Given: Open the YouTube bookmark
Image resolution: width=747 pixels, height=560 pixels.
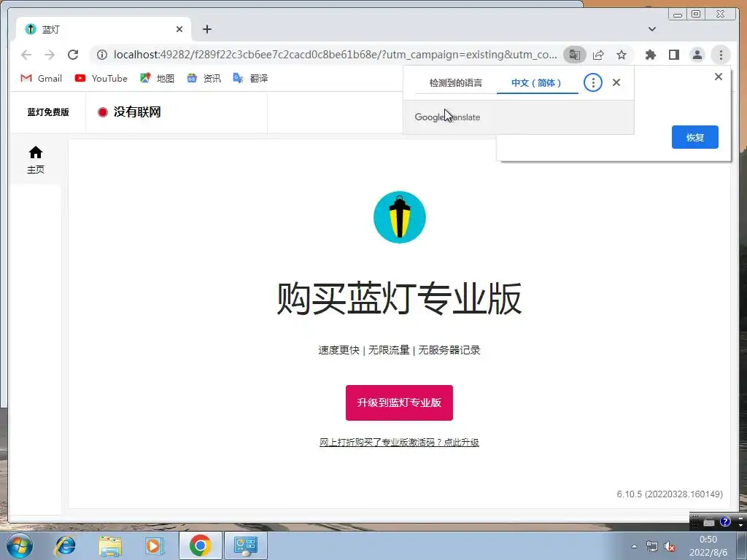Looking at the screenshot, I should point(101,79).
